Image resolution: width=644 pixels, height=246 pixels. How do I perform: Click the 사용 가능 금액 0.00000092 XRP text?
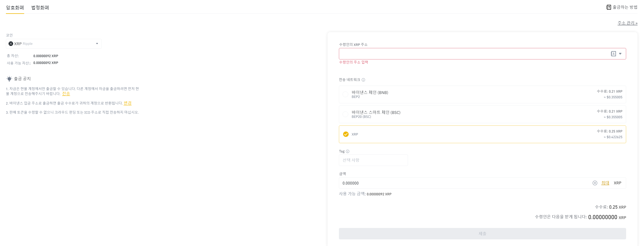(365, 194)
